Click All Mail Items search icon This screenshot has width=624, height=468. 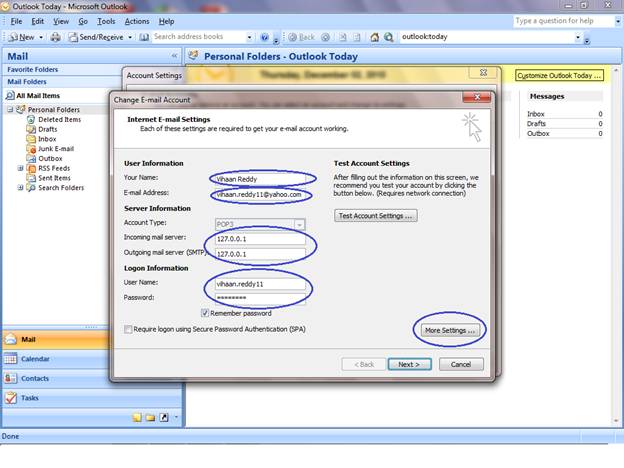pyautogui.click(x=10, y=96)
